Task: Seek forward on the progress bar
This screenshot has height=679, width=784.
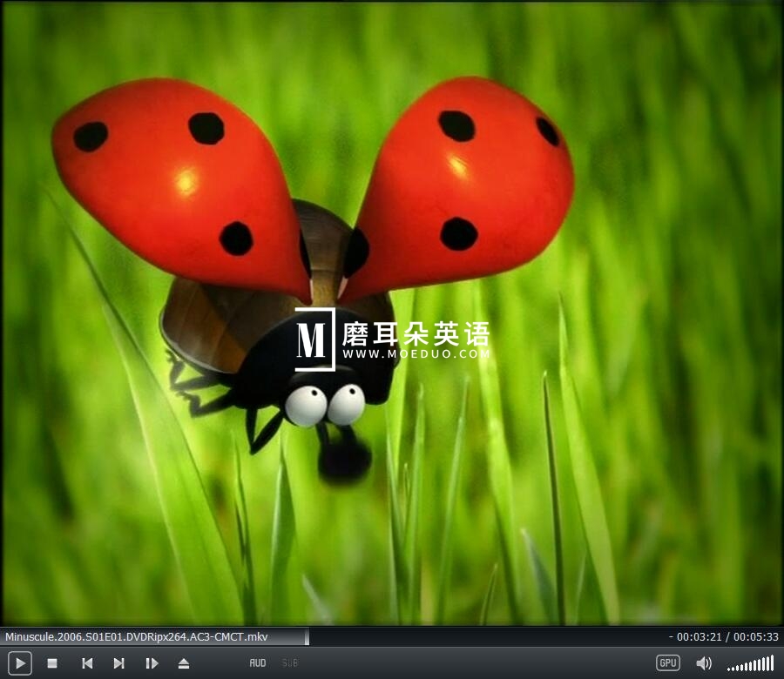Action: pyautogui.click(x=479, y=636)
